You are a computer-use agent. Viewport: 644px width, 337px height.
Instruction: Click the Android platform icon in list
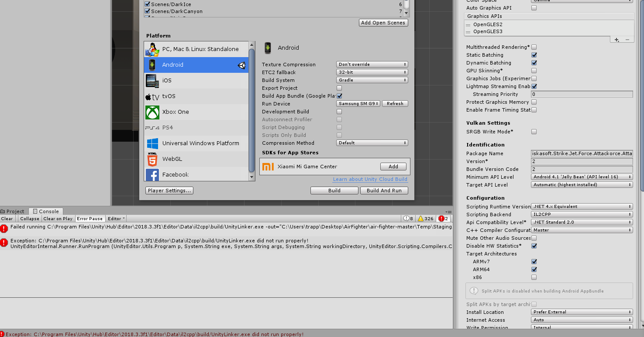tap(152, 65)
